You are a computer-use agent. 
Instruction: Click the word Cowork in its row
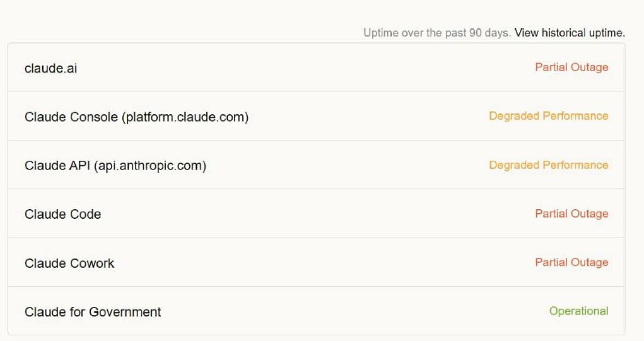[x=92, y=263]
